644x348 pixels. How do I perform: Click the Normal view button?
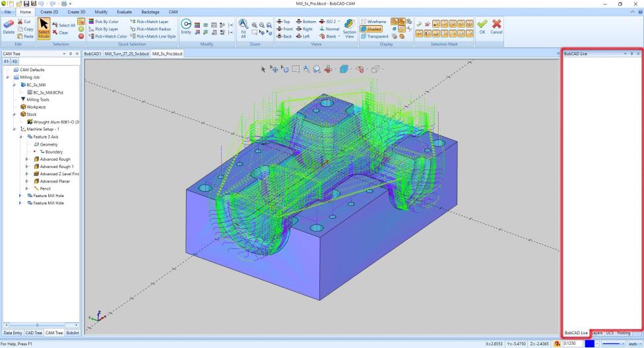tap(329, 29)
